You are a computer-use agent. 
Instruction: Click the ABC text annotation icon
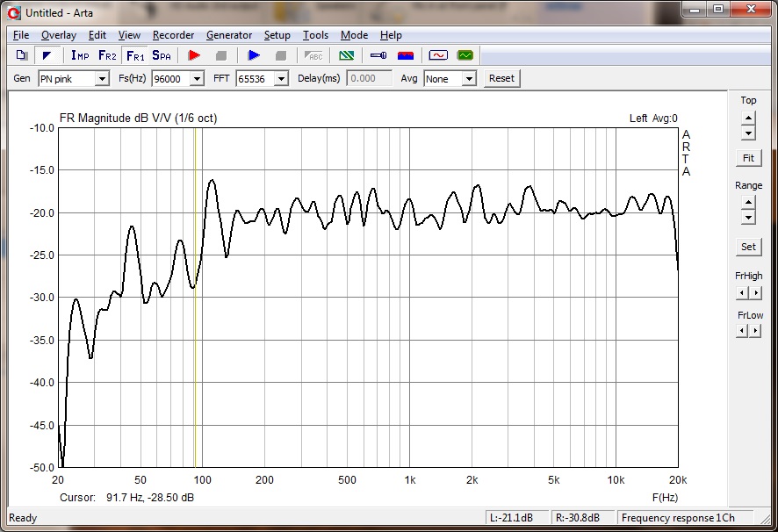[x=313, y=55]
